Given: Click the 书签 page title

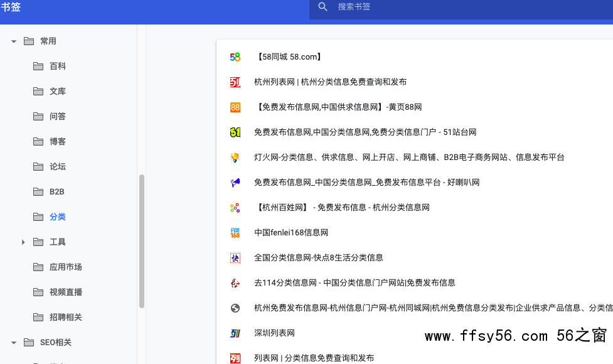Looking at the screenshot, I should coord(11,7).
